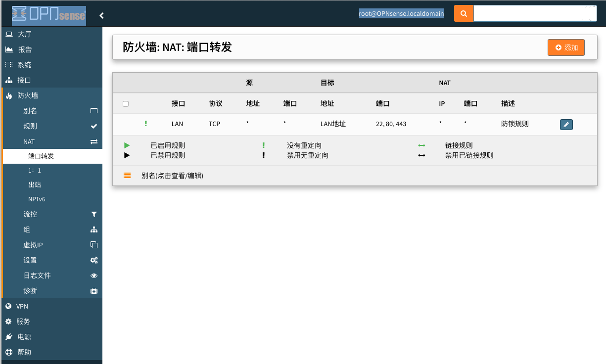Click root@OPNsense.localdomain user link

click(401, 14)
